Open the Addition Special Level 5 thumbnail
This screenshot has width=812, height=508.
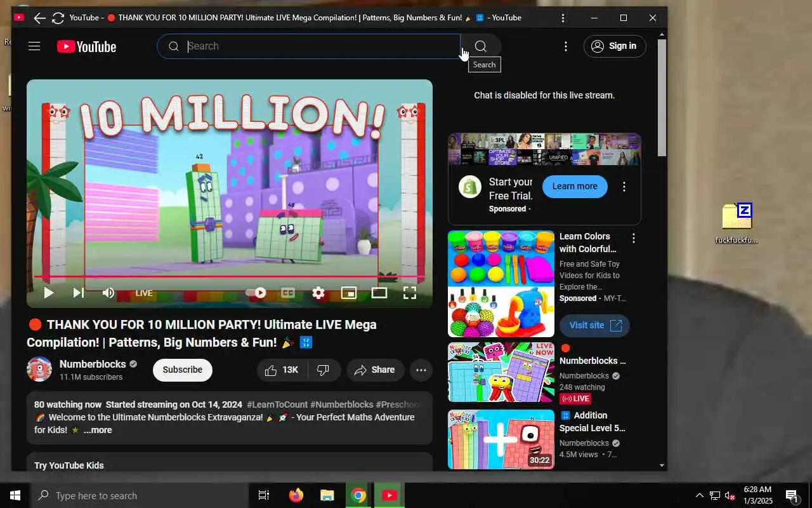[501, 439]
